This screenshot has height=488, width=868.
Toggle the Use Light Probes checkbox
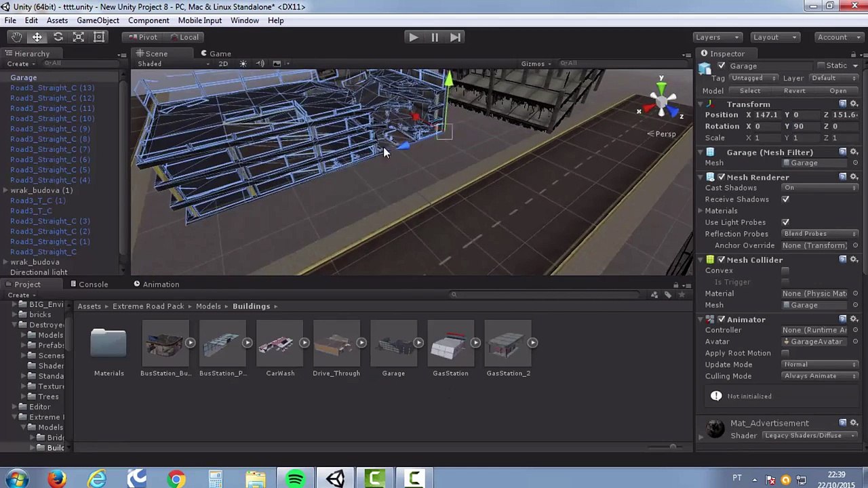[785, 222]
